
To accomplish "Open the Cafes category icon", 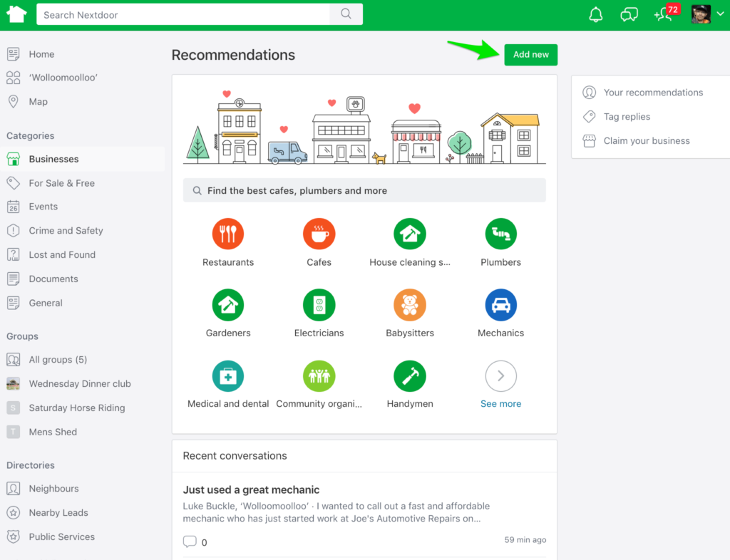I will [319, 234].
